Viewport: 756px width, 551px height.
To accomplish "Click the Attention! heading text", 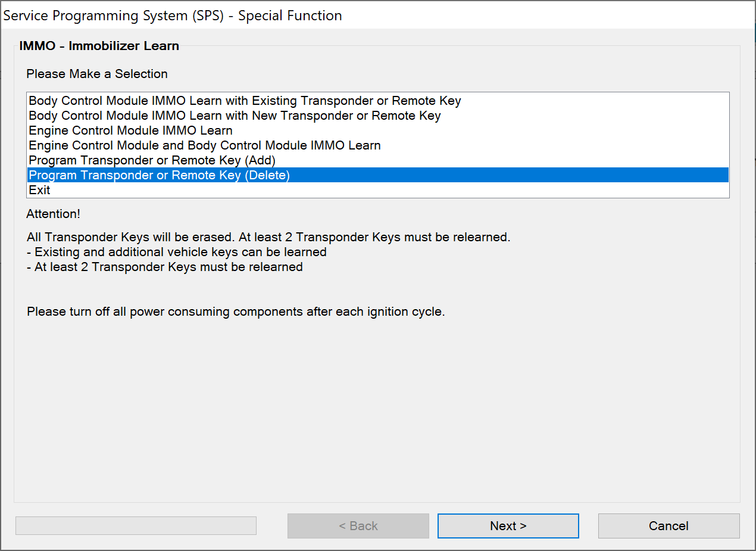I will (53, 214).
